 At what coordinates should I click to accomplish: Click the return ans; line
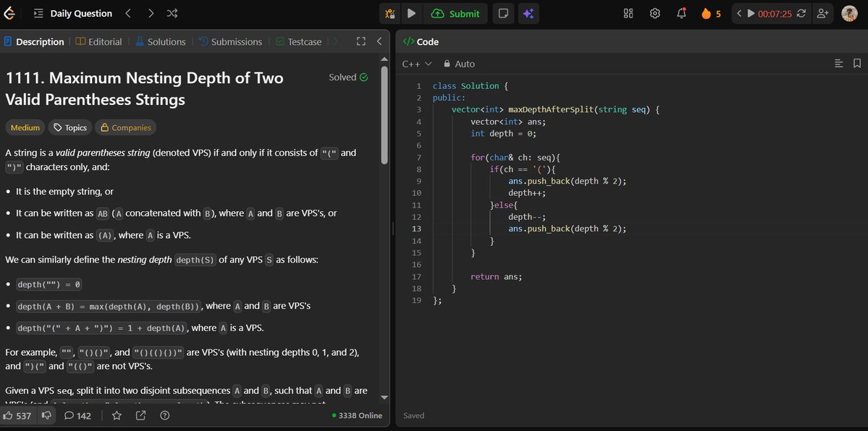tap(496, 277)
